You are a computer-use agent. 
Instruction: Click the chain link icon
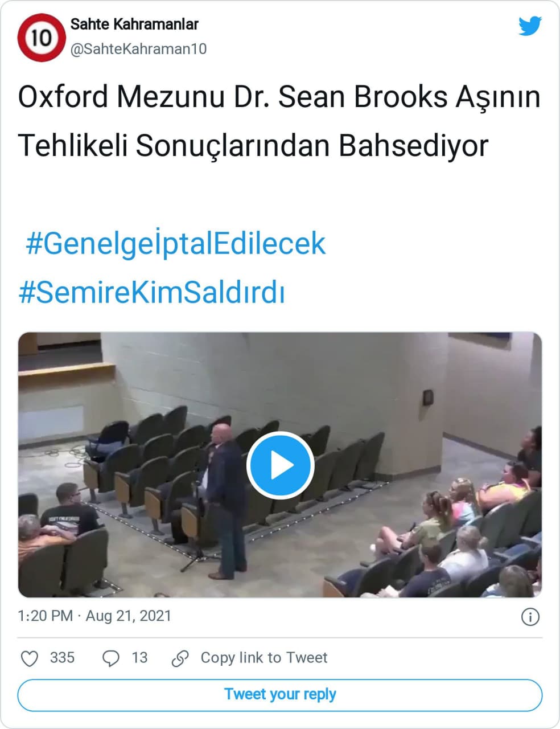tap(180, 658)
